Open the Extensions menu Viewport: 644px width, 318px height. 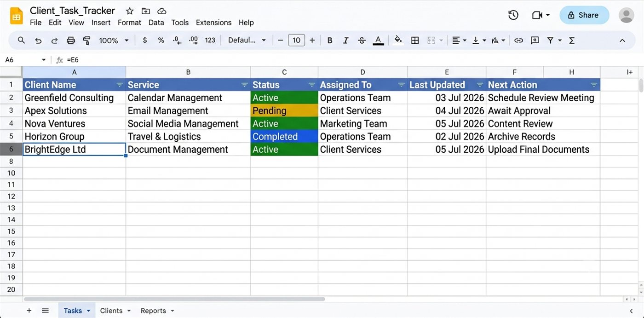tap(213, 23)
